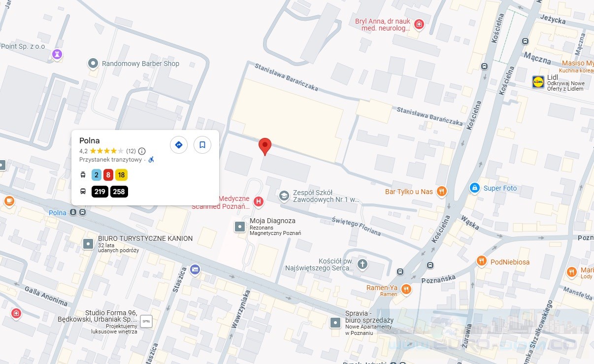This screenshot has height=364, width=594.
Task: Select Bar Tylko u Nas restaurant icon
Action: pyautogui.click(x=442, y=191)
